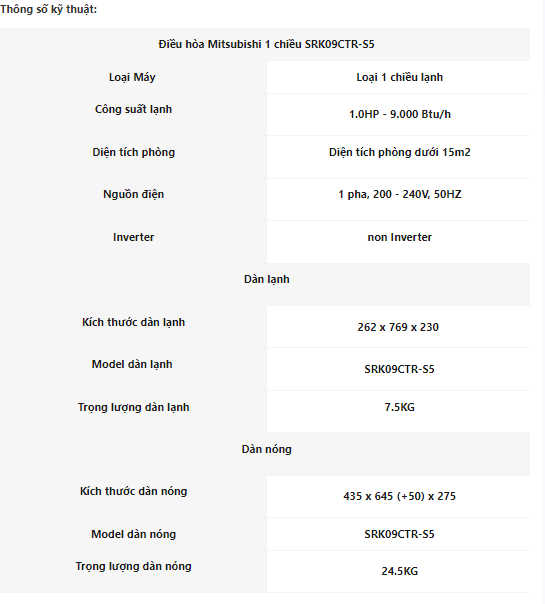Select the '24.5KG' weight value
545x604 pixels.
tap(399, 571)
